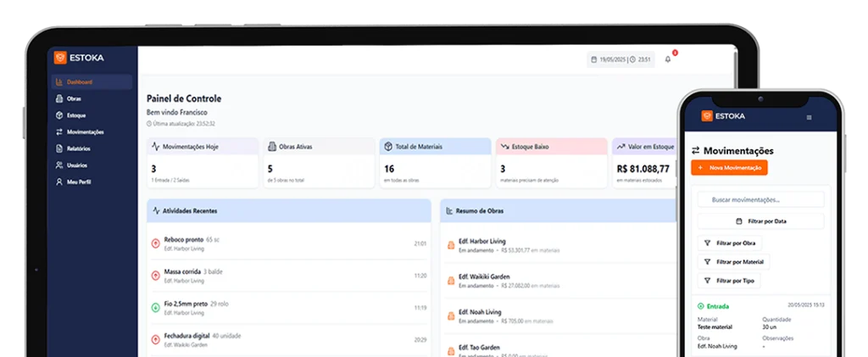The image size is (868, 357).
Task: Click the date and time display
Action: tap(620, 59)
